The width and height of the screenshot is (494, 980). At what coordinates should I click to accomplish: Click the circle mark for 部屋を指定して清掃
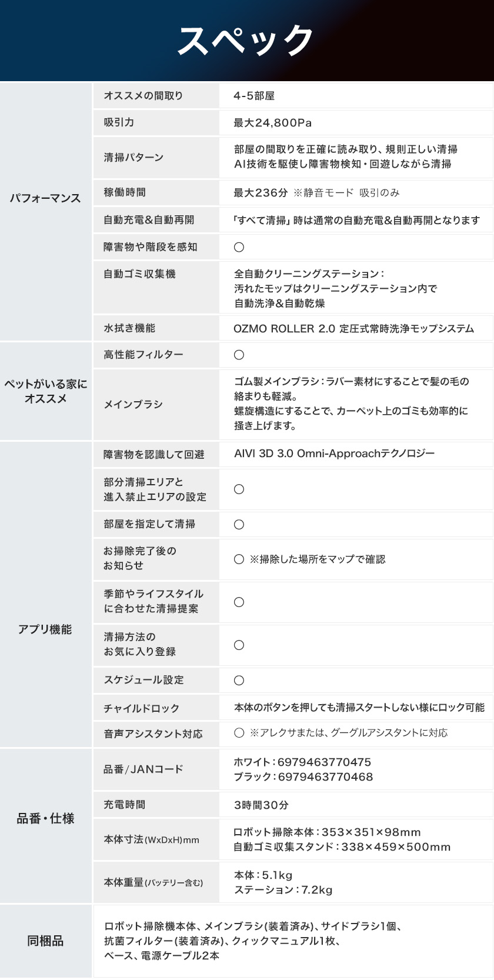tap(239, 524)
